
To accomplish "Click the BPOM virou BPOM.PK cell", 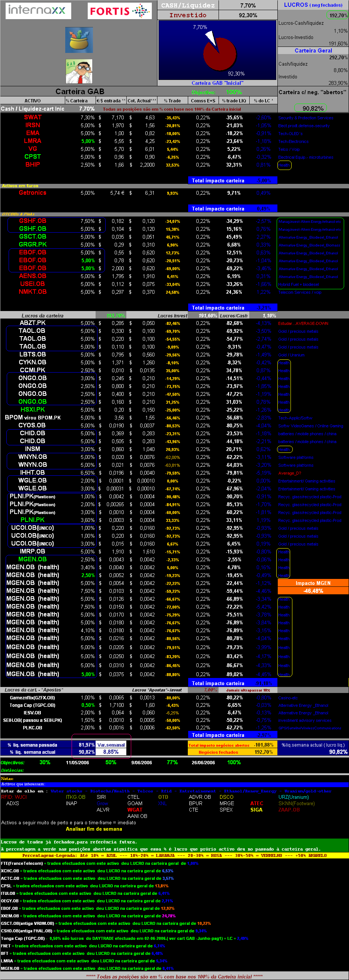I will click(x=33, y=418).
